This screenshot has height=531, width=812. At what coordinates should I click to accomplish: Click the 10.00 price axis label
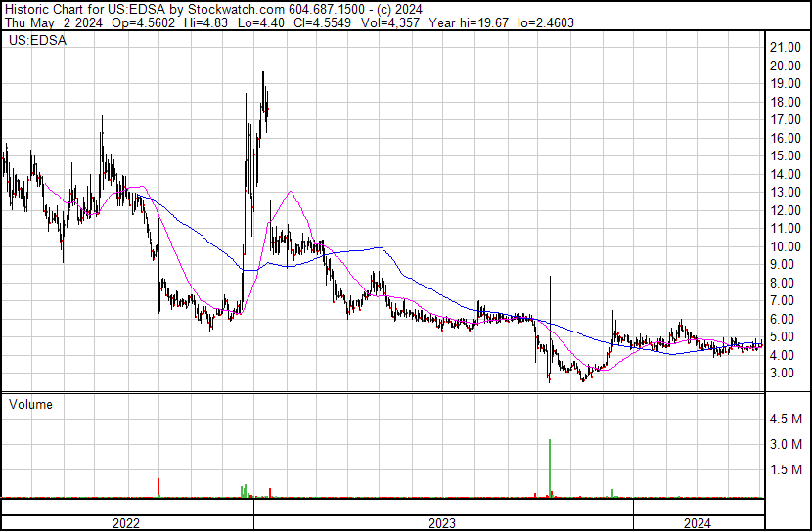[787, 246]
